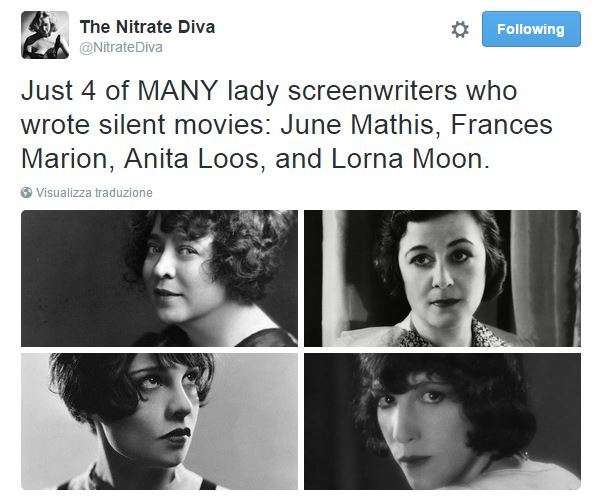599x500 pixels.
Task: Open bottom-left photo of woman looking upward
Action: coord(159,421)
